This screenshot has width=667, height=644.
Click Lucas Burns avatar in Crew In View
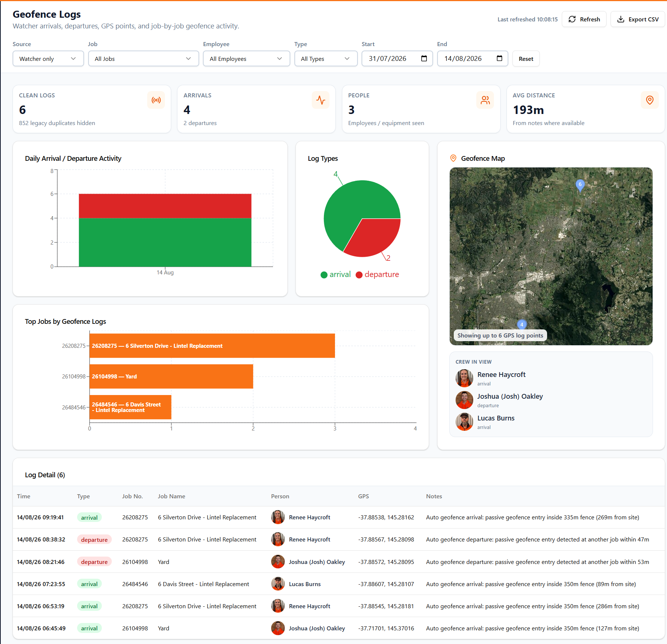click(x=464, y=422)
